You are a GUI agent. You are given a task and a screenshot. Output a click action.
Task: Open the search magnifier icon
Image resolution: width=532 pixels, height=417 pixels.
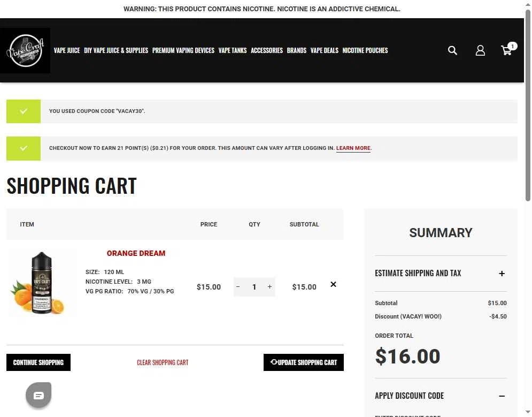[452, 51]
